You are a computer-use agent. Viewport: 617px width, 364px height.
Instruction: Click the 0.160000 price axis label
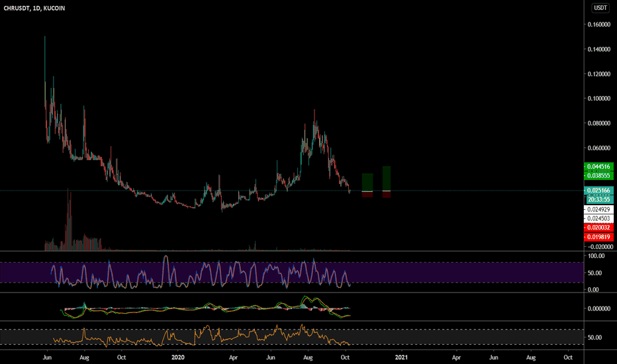pos(599,24)
